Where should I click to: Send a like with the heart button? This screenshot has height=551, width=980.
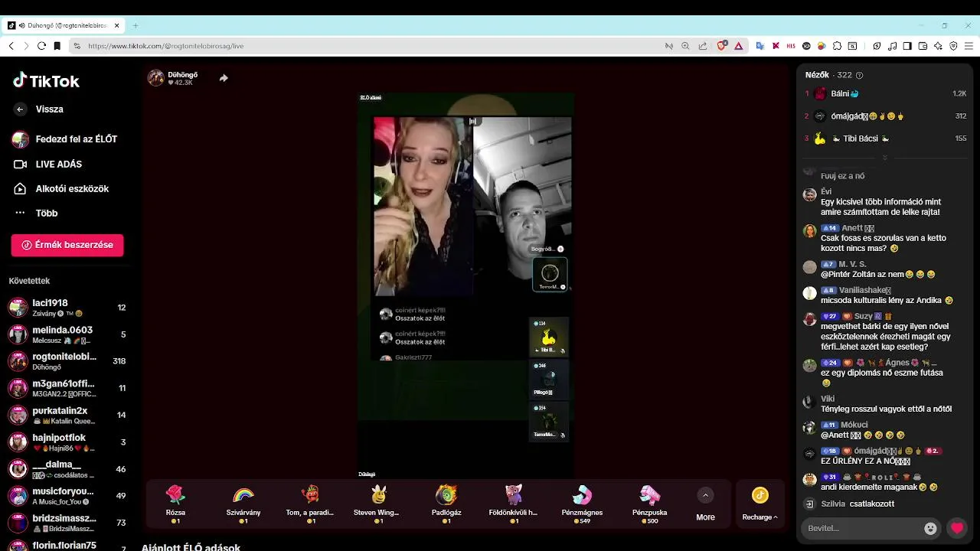[957, 528]
